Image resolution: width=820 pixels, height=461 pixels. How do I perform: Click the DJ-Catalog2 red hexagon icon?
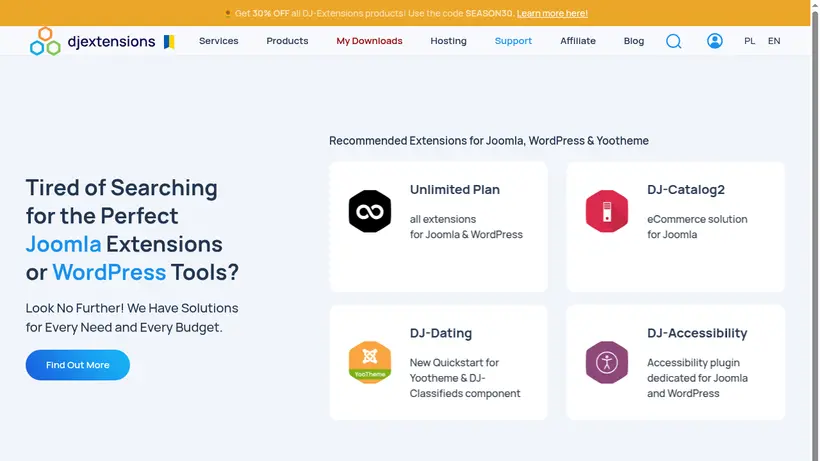pyautogui.click(x=607, y=211)
